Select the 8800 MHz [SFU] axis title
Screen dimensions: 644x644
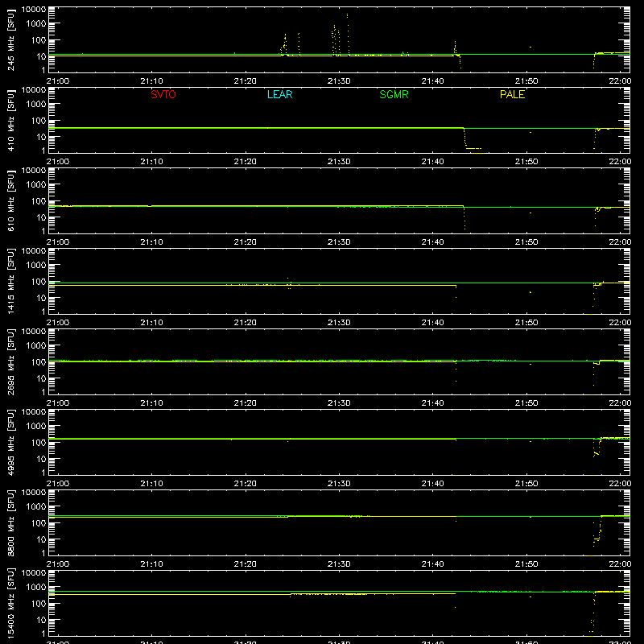coord(10,523)
